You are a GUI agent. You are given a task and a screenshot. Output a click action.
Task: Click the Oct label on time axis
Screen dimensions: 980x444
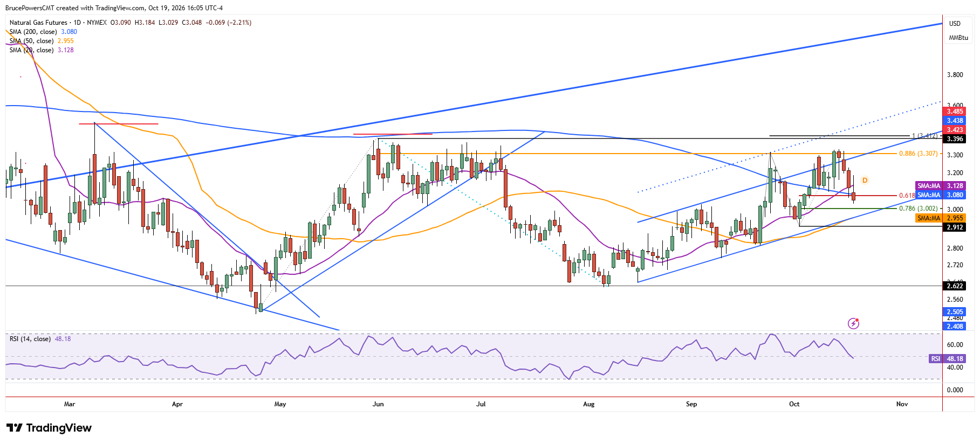click(x=794, y=404)
